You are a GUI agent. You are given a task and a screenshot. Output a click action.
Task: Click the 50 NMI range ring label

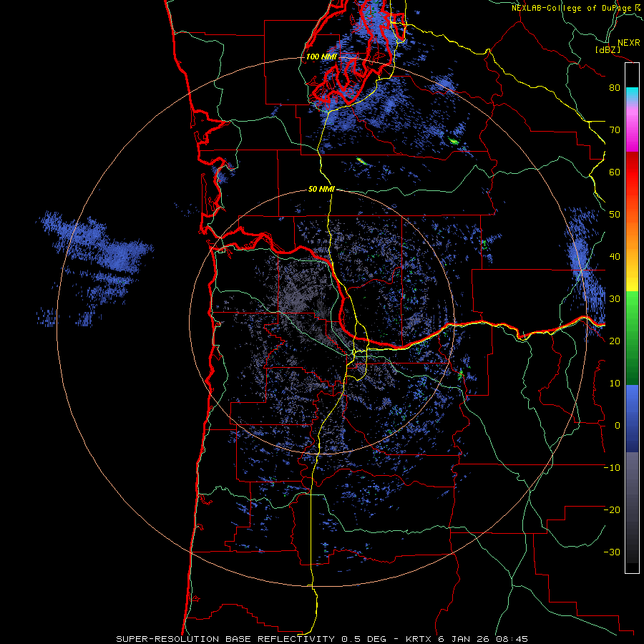tap(321, 190)
